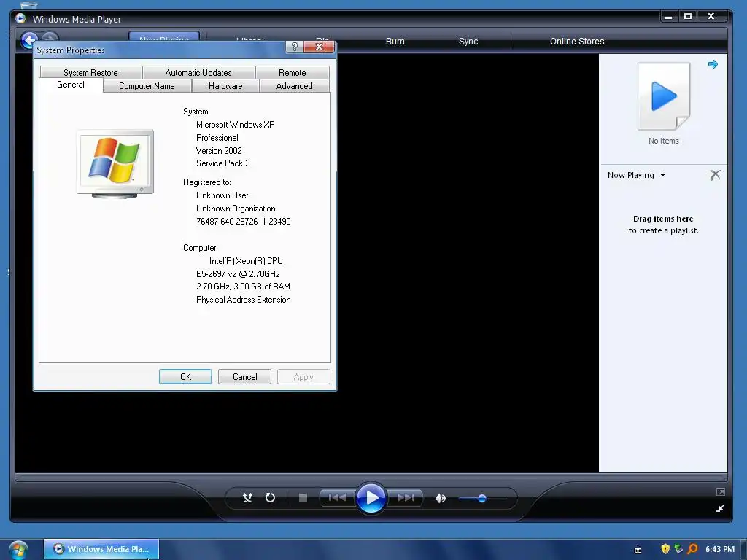Viewport: 747px width, 560px height.
Task: Switch to the System Restore tab
Action: tap(90, 72)
